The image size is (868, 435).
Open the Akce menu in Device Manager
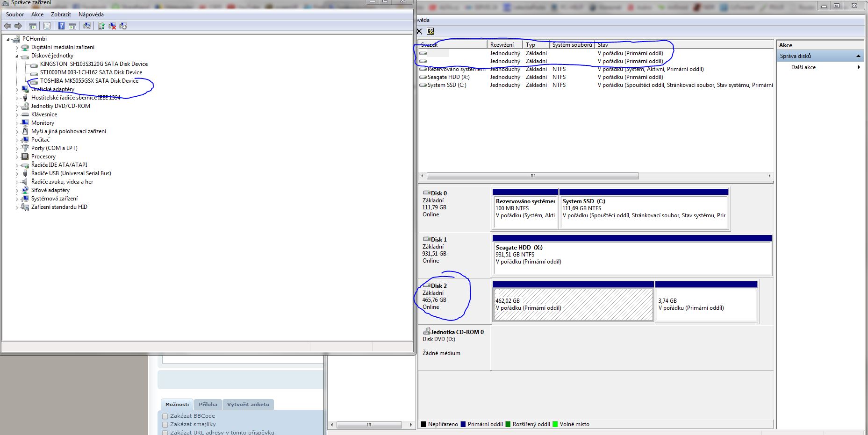pos(37,14)
